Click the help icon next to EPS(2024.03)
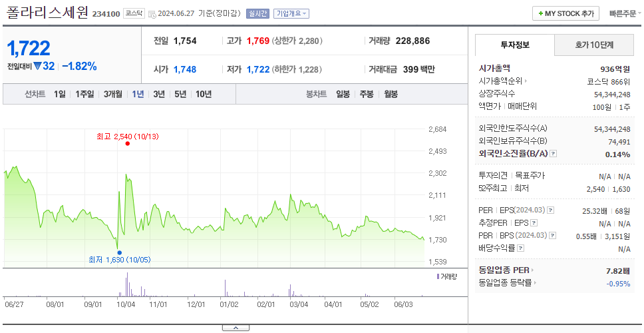644x333 pixels. point(550,210)
